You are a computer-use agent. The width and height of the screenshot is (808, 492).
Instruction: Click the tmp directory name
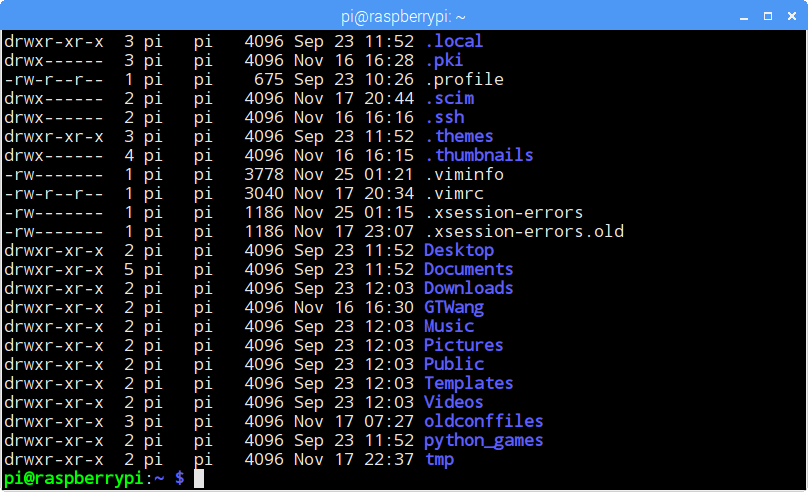[438, 459]
